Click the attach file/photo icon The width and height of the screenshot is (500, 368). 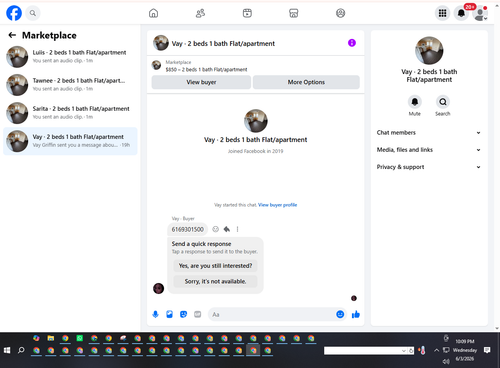(169, 314)
